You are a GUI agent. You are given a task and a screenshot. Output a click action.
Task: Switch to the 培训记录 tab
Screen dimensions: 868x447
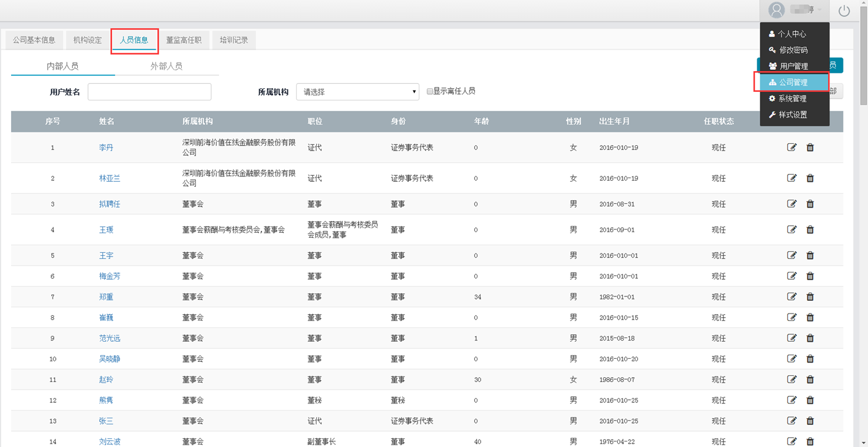pyautogui.click(x=234, y=40)
